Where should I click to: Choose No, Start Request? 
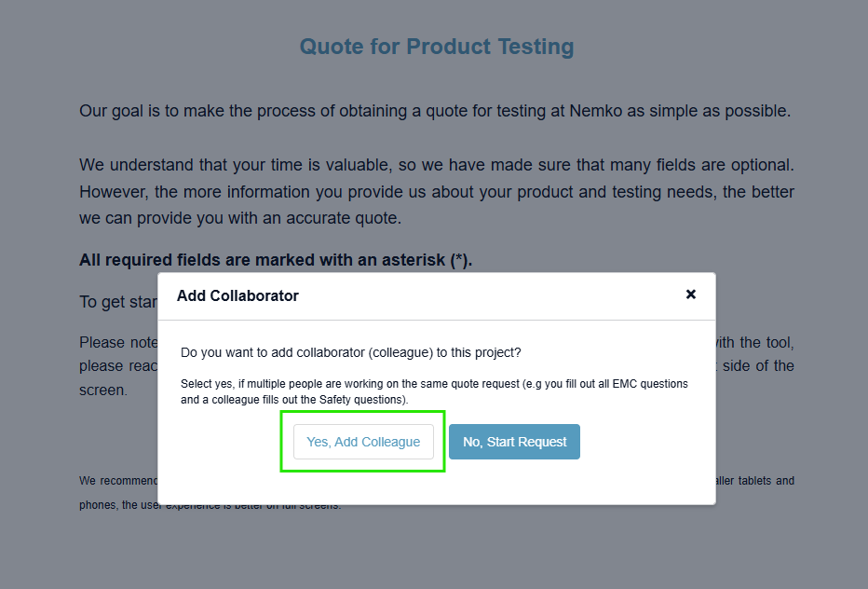[x=514, y=442]
